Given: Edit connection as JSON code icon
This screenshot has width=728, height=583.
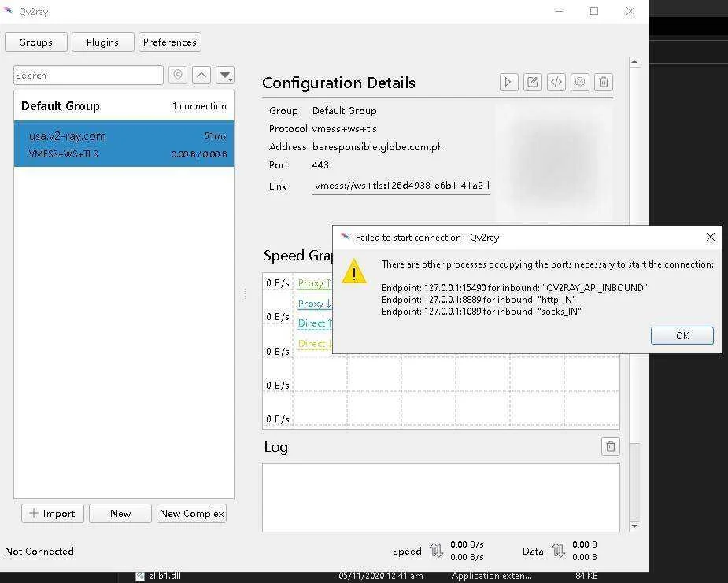Looking at the screenshot, I should (556, 83).
